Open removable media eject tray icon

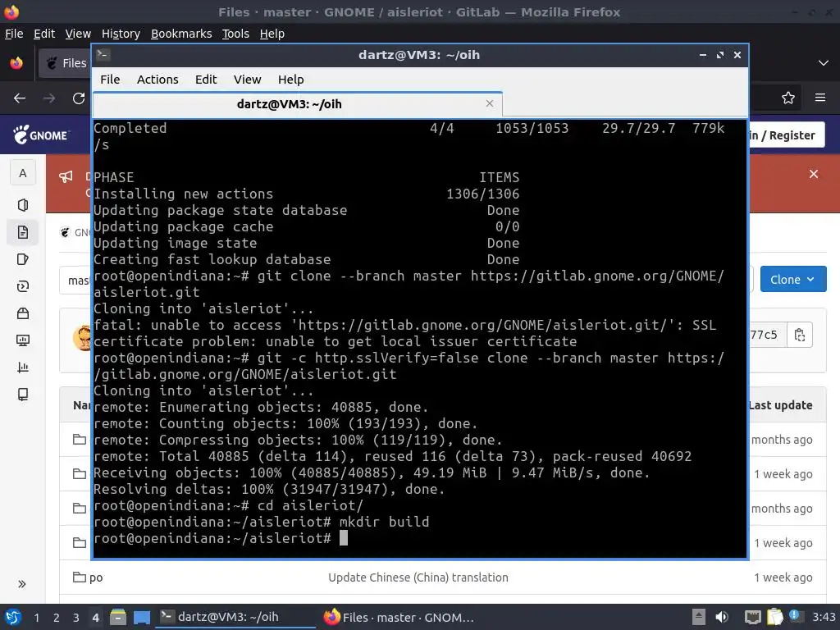click(x=699, y=617)
